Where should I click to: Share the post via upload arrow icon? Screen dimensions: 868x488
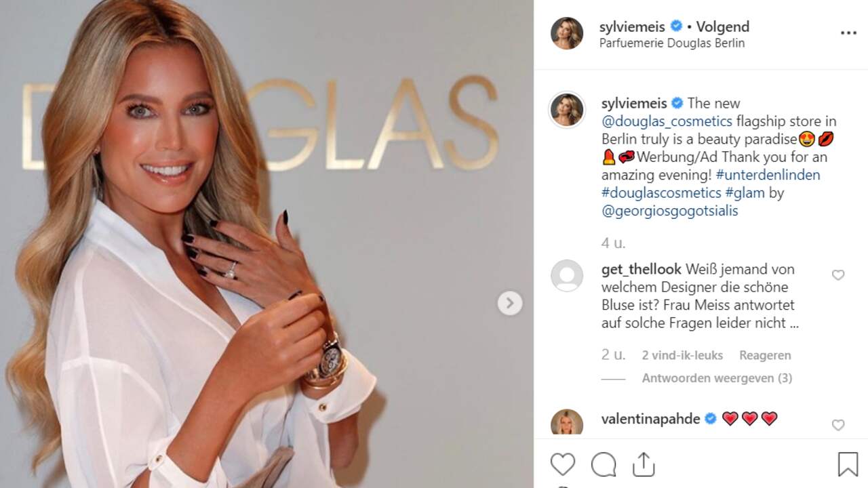[x=644, y=464]
